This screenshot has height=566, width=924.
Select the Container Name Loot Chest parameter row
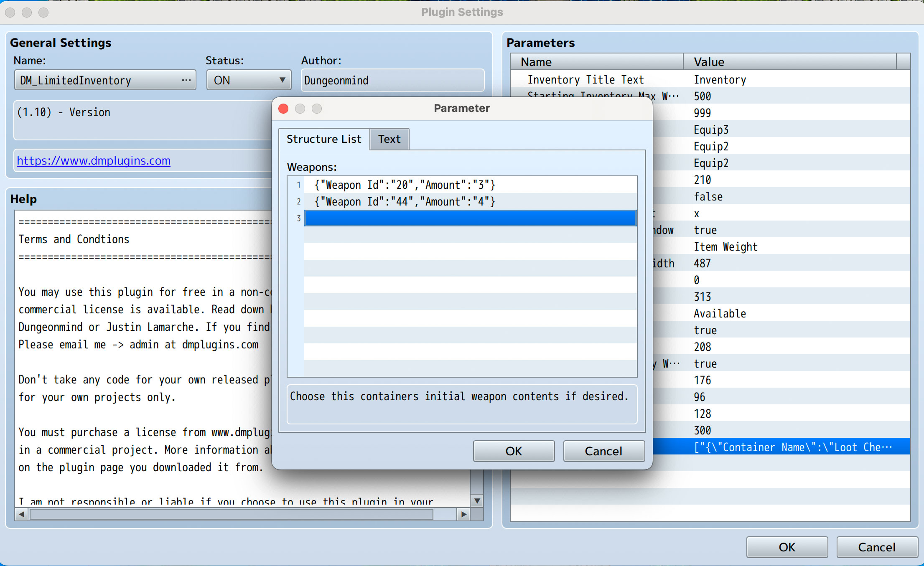(x=781, y=447)
